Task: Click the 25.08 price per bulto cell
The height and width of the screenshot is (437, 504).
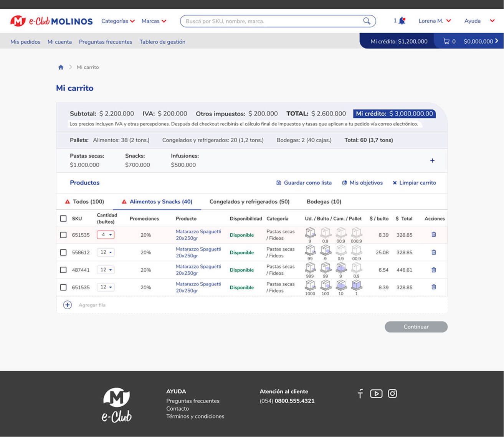Action: pos(382,252)
